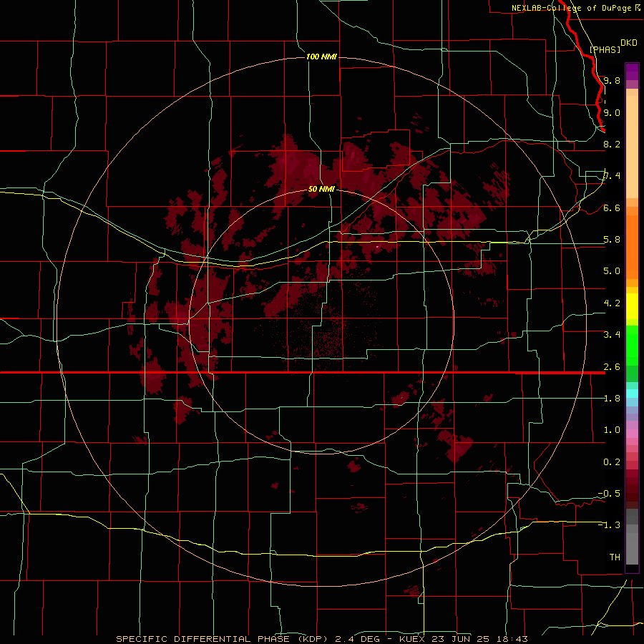Screen dimensions: 644x644
Task: Pick the purple top segment of color bar
Action: pyautogui.click(x=632, y=72)
